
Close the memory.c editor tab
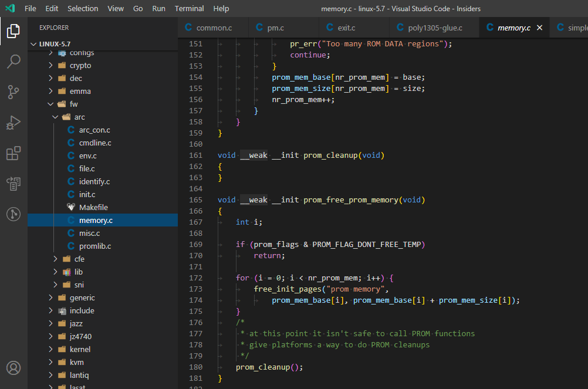pyautogui.click(x=540, y=28)
